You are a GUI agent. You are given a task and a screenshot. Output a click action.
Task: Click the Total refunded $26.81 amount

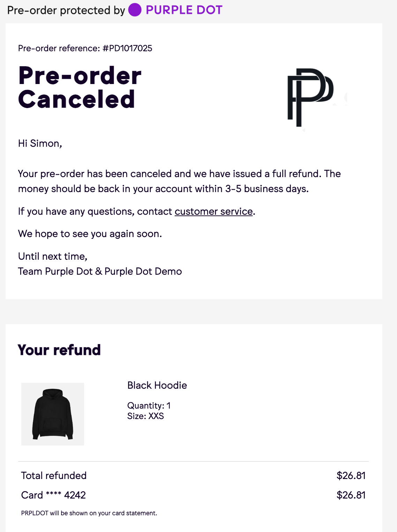click(351, 476)
